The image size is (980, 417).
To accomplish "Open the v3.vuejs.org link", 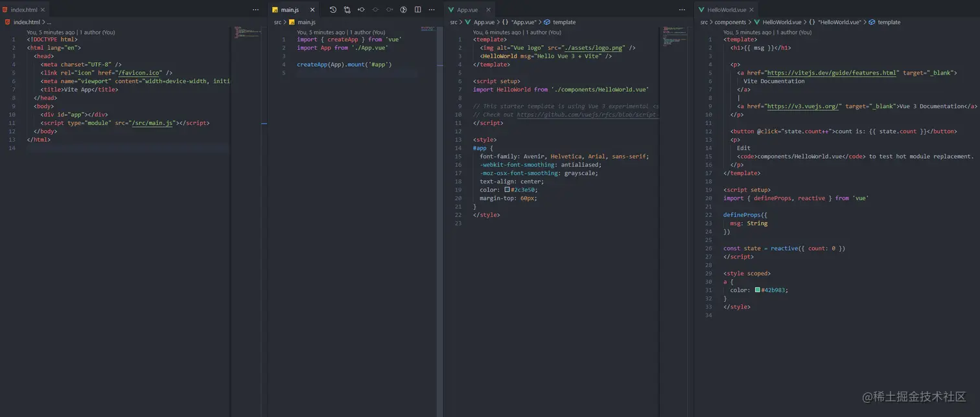I will [x=804, y=106].
